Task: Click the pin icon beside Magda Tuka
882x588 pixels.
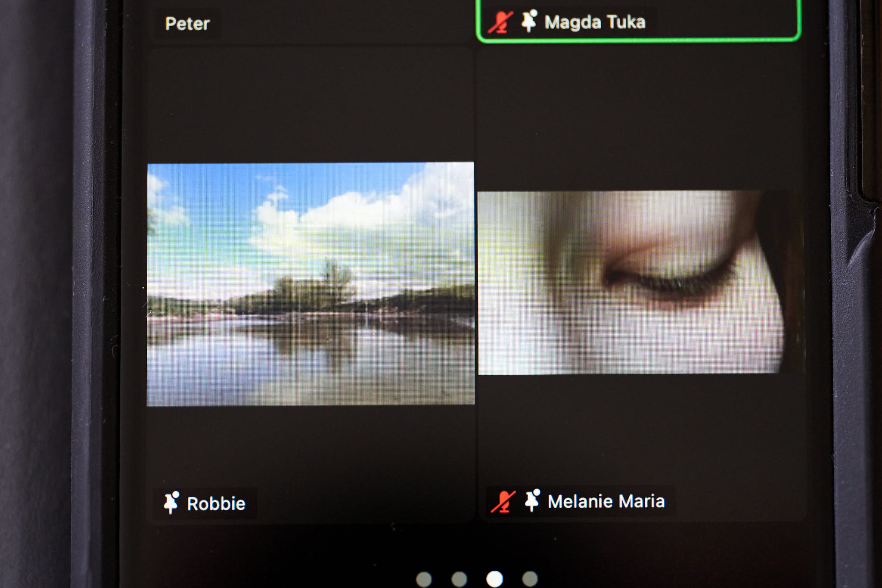Action: [x=529, y=21]
